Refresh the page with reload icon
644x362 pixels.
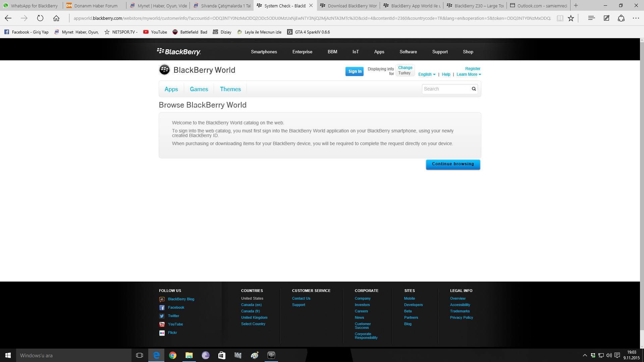coord(40,18)
